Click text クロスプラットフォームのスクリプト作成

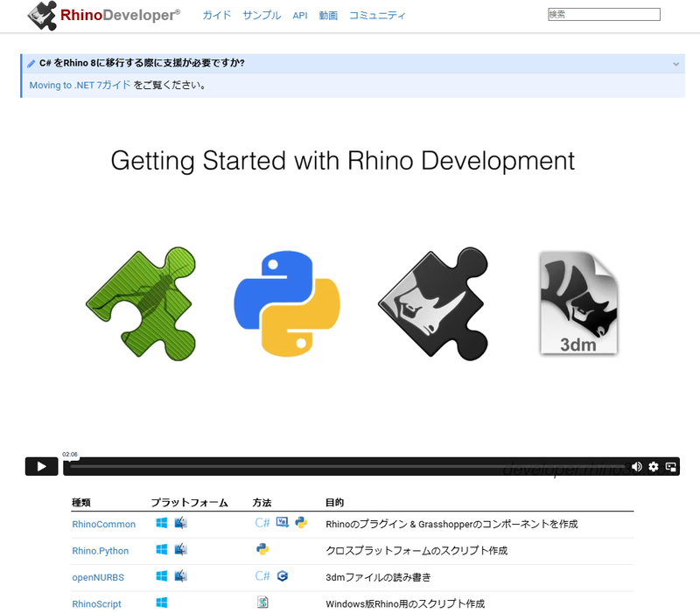tap(416, 551)
